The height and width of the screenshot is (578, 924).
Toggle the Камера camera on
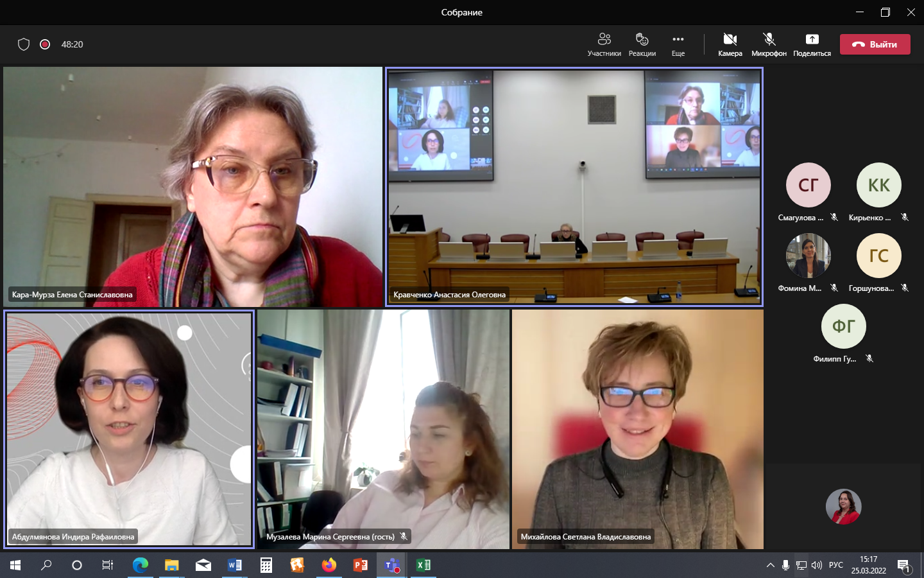[x=730, y=44]
